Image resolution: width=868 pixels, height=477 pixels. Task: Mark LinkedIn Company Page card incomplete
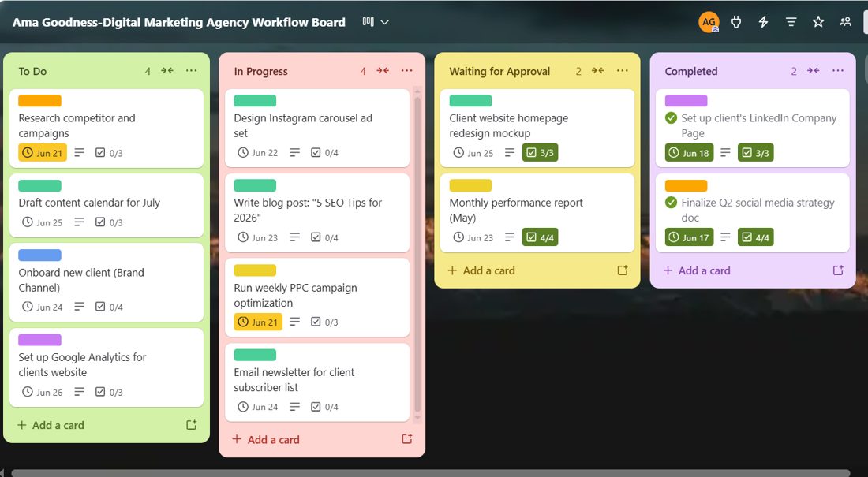pyautogui.click(x=671, y=117)
